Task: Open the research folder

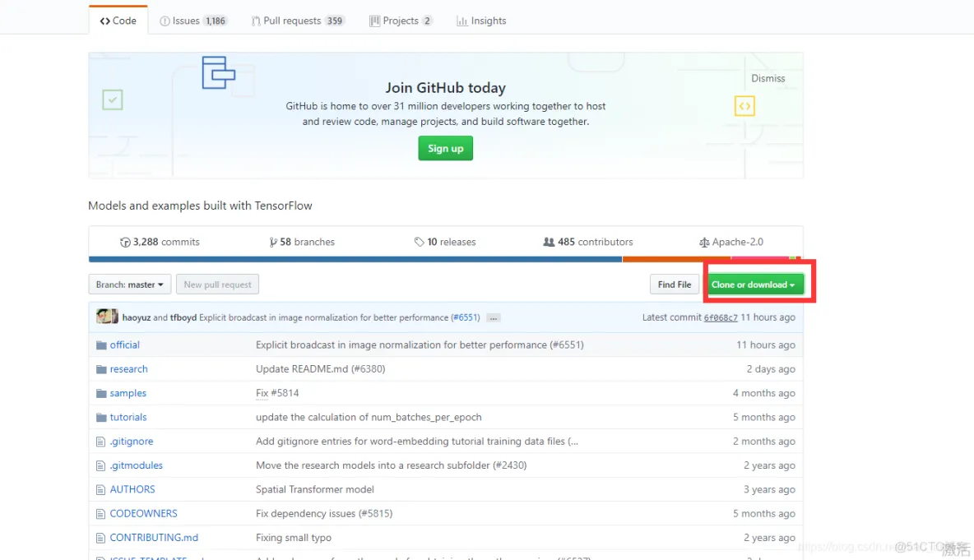Action: 128,368
